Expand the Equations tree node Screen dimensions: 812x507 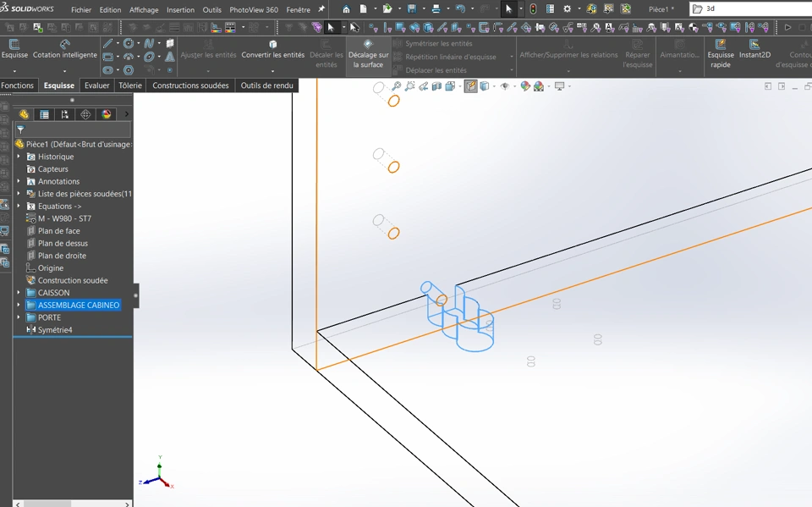tap(19, 207)
